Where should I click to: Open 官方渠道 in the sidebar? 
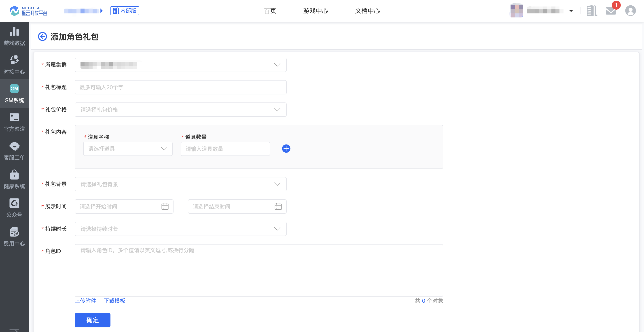click(14, 122)
